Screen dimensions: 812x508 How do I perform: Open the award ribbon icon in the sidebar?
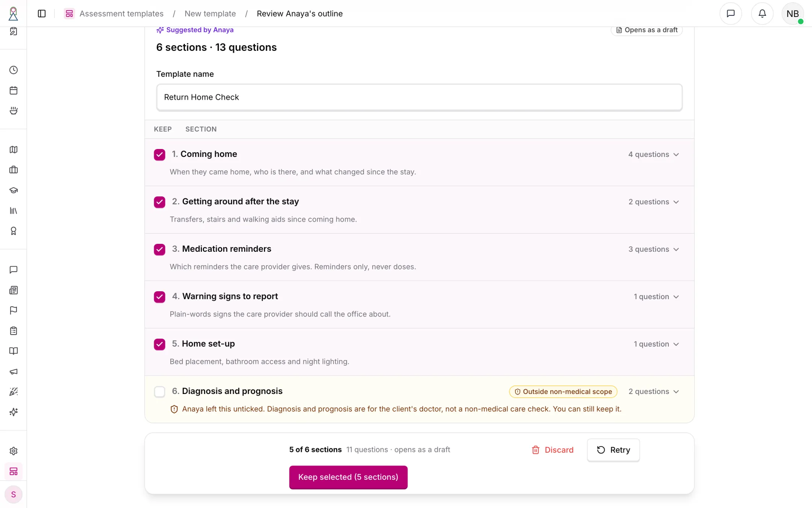click(x=14, y=231)
